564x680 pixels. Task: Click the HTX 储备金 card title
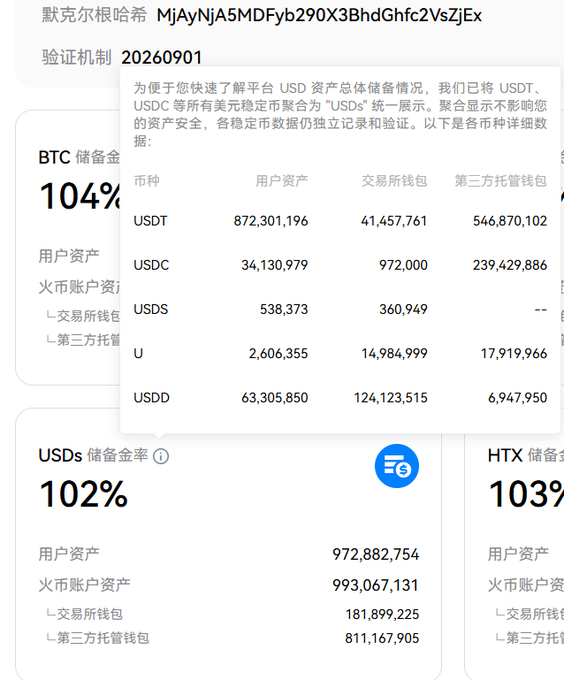point(525,456)
